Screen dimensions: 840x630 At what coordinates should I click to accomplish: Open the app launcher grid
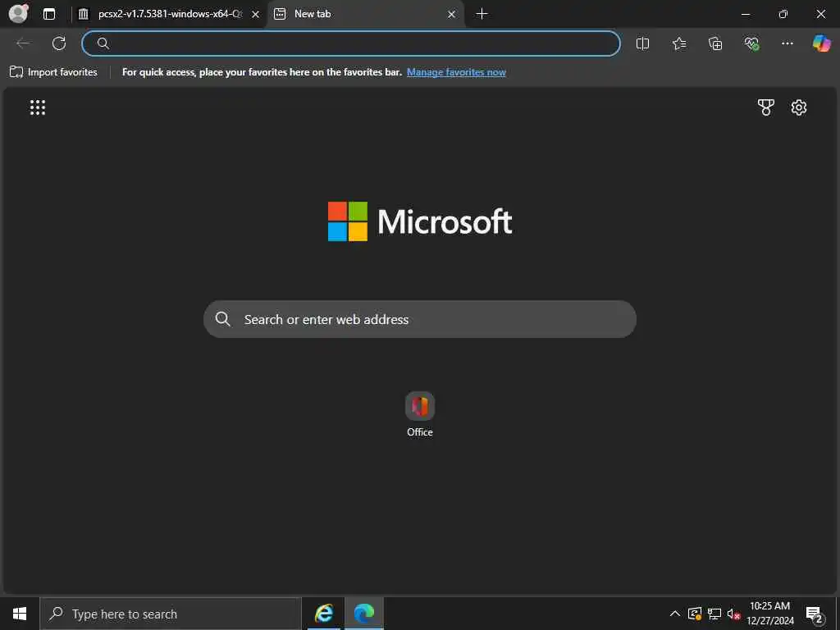point(38,107)
